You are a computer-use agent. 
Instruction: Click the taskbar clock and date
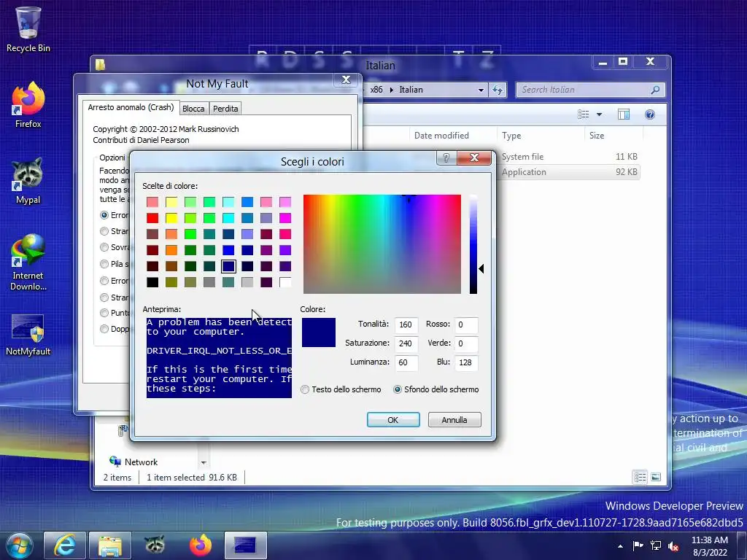click(709, 546)
